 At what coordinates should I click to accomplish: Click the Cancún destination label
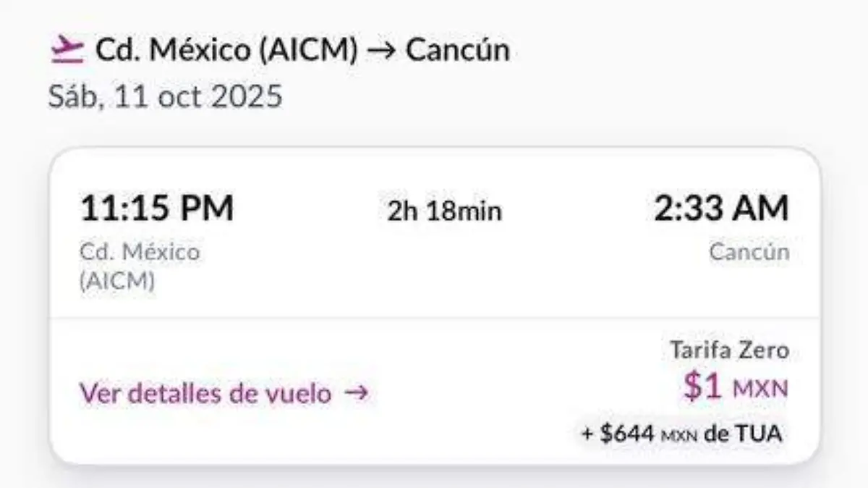click(x=750, y=253)
